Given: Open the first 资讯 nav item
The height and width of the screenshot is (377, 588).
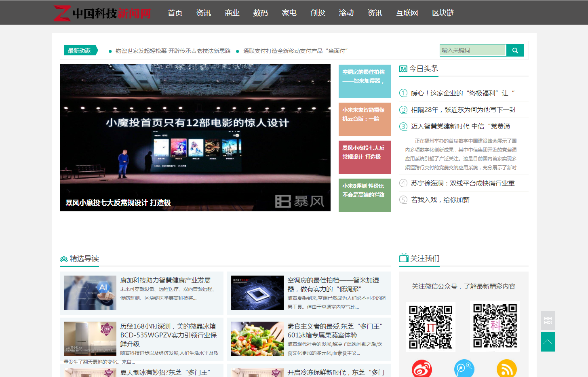Looking at the screenshot, I should [204, 13].
